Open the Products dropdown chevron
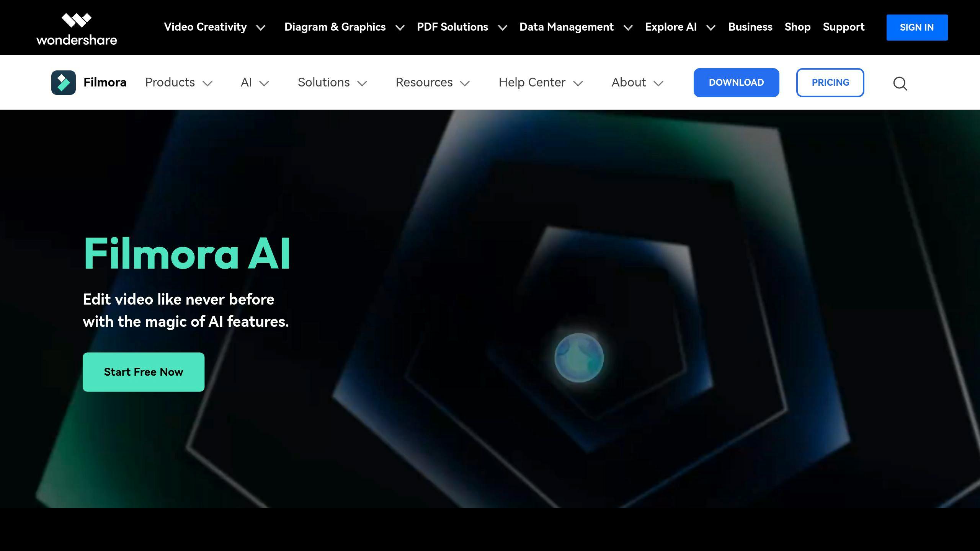This screenshot has height=551, width=980. tap(207, 83)
